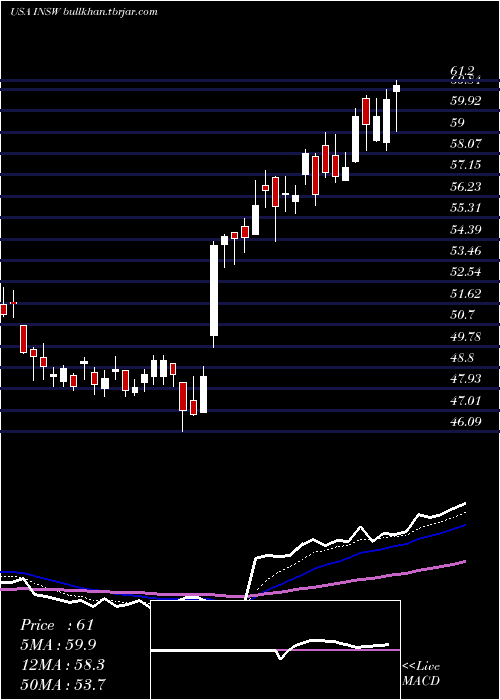The height and width of the screenshot is (700, 500).
Task: Click the 59 price axis label
Action: click(458, 122)
